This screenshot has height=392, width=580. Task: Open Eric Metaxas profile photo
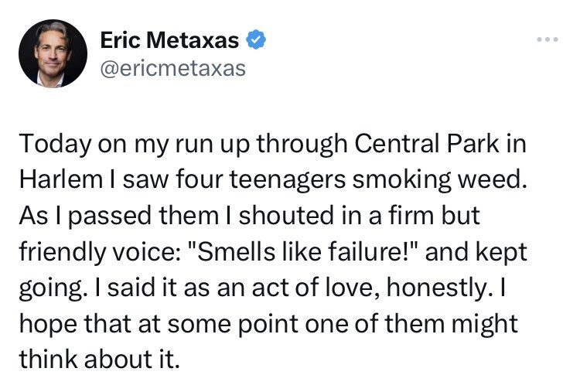point(53,53)
